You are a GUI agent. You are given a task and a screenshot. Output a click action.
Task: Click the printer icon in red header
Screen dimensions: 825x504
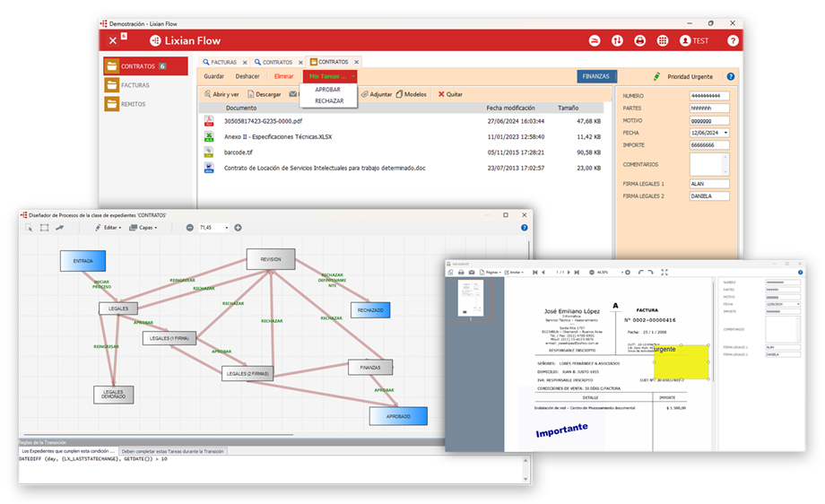[639, 40]
